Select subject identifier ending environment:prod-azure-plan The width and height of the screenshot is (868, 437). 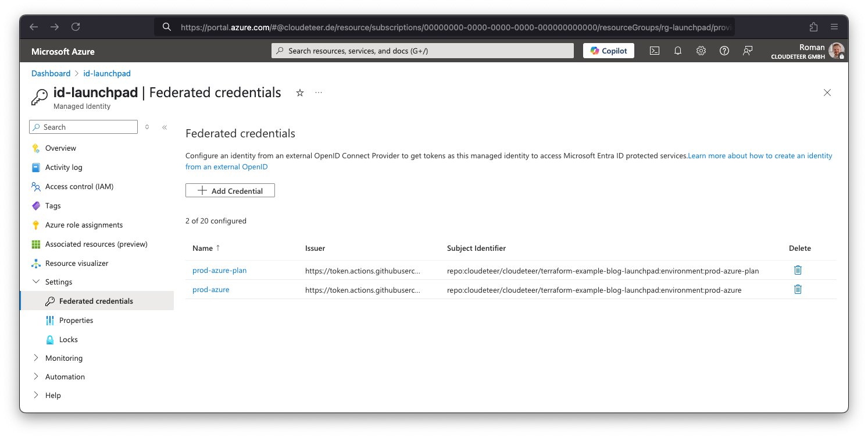tap(603, 271)
